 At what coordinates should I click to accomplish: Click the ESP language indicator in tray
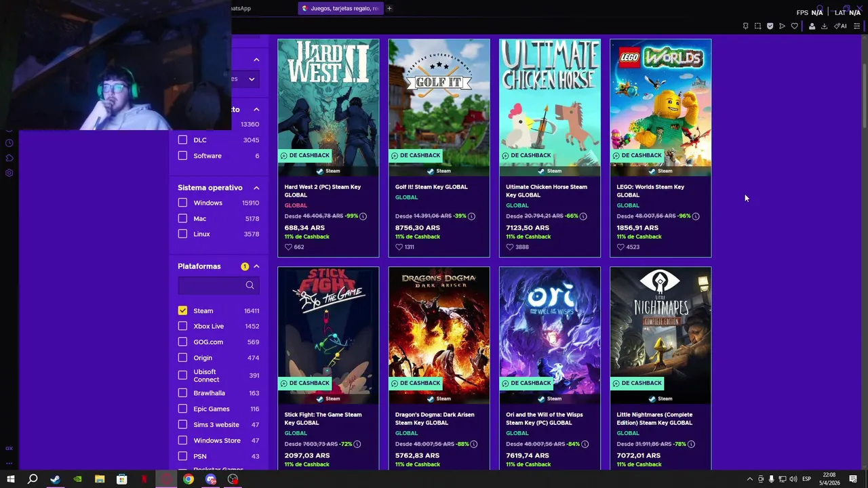click(x=806, y=479)
